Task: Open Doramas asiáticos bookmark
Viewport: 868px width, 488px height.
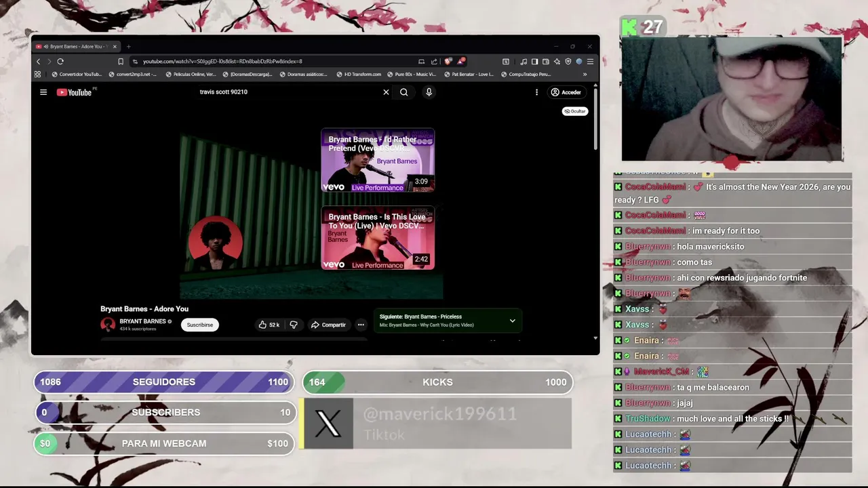Action: pyautogui.click(x=304, y=75)
